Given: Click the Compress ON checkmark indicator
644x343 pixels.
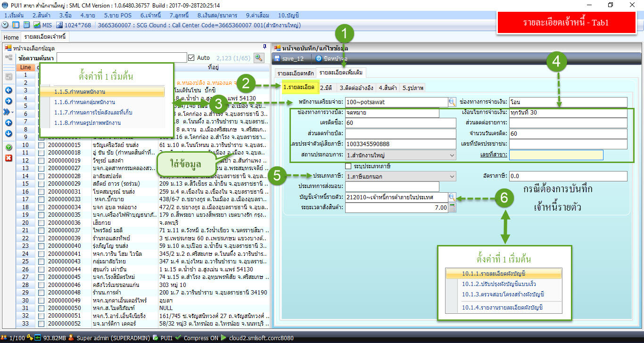Looking at the screenshot, I should point(178,338).
